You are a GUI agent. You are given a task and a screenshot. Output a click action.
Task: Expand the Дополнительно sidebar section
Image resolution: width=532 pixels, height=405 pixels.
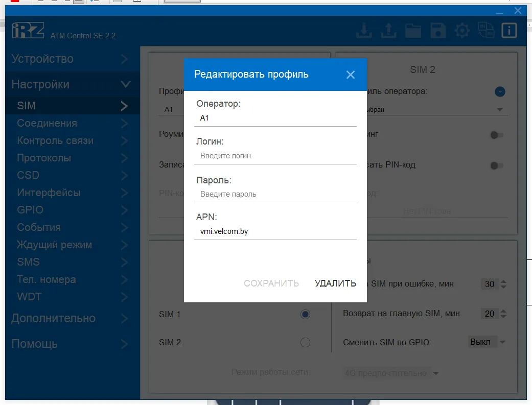click(72, 318)
